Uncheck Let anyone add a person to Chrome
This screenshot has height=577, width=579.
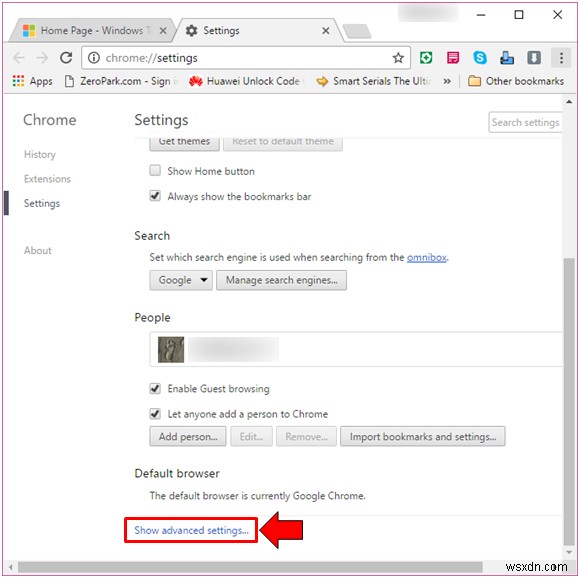[x=155, y=414]
